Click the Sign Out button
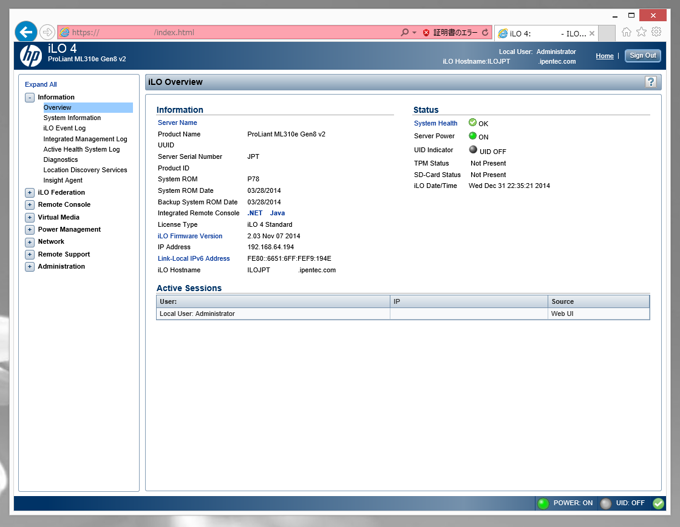This screenshot has height=527, width=680. (x=643, y=56)
